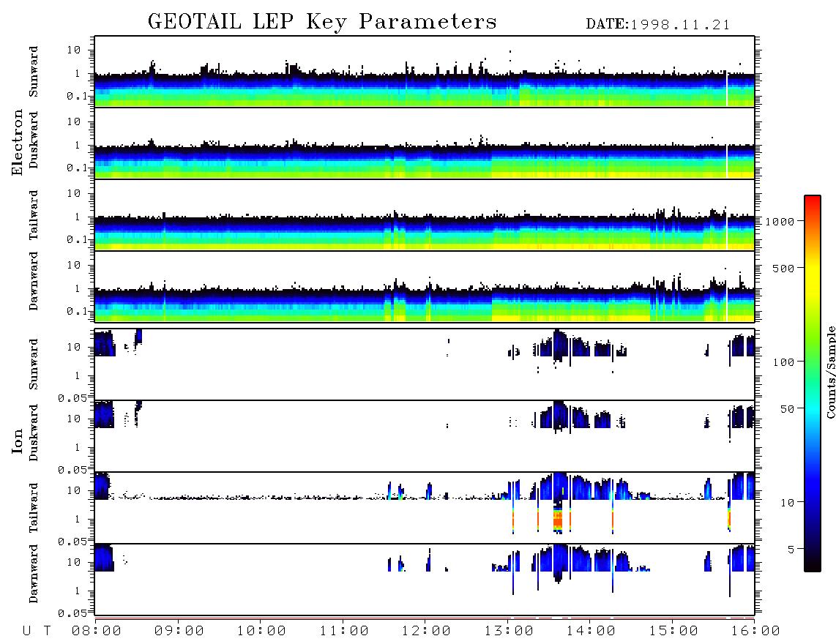Viewport: 836px width, 644px height.
Task: Click inside the Electron Dawnward spectrogram panel
Action: coord(425,286)
